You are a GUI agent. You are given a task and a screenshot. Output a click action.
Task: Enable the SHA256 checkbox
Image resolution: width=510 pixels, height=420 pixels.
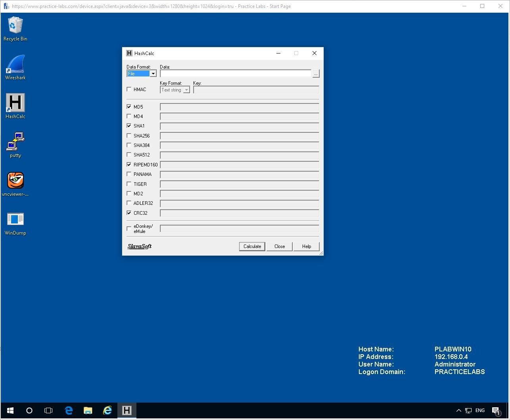pos(129,135)
